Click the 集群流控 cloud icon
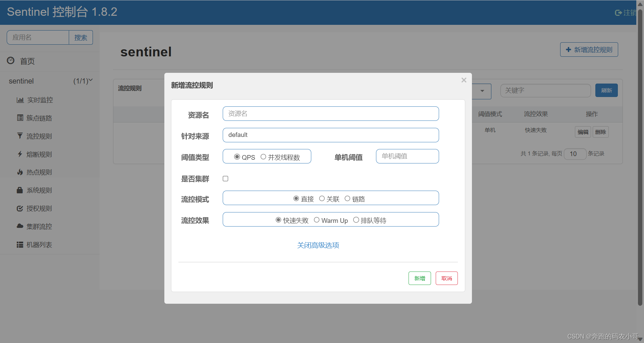644x343 pixels. tap(20, 226)
